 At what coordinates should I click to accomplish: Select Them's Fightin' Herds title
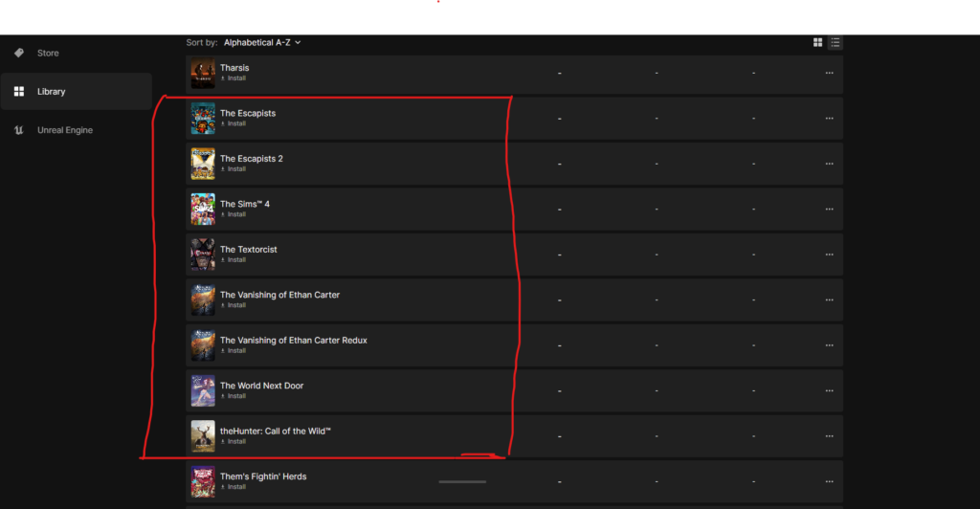pos(263,476)
